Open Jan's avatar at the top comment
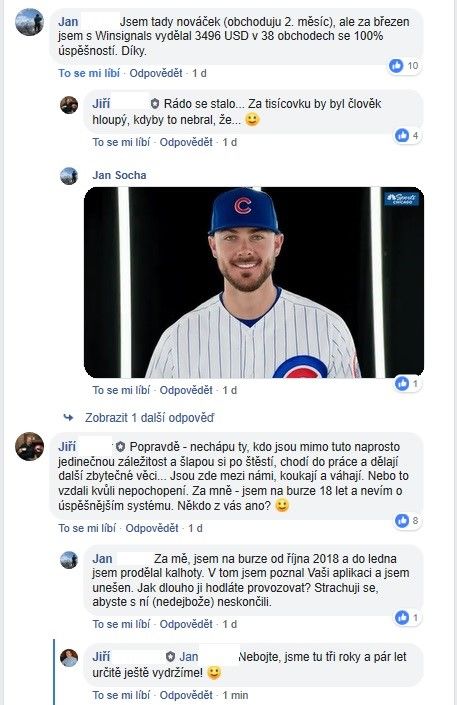 tap(29, 22)
